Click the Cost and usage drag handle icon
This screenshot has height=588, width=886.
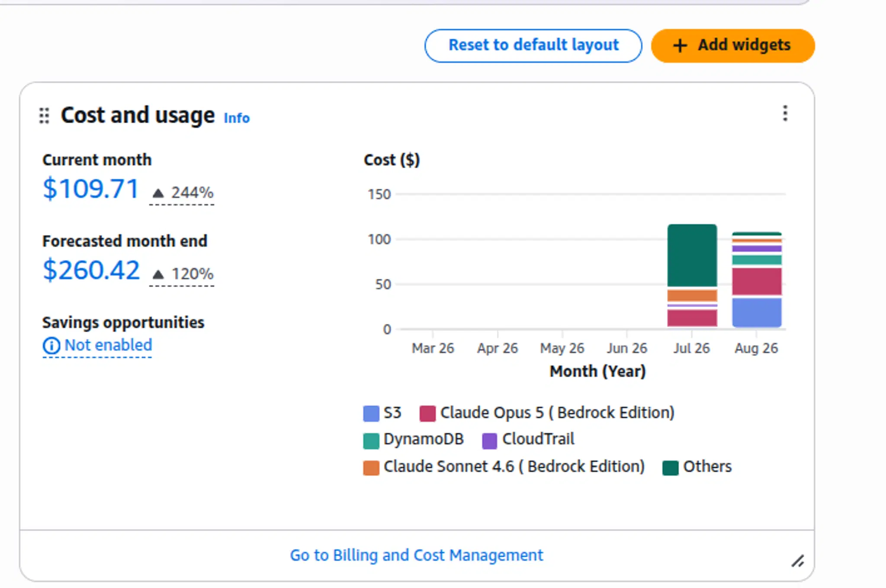(44, 115)
